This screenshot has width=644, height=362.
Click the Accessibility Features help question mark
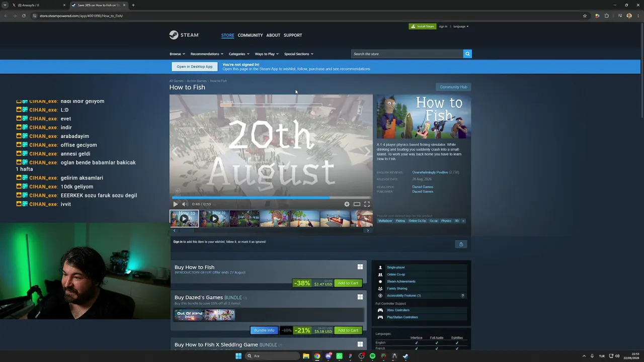coord(463,296)
